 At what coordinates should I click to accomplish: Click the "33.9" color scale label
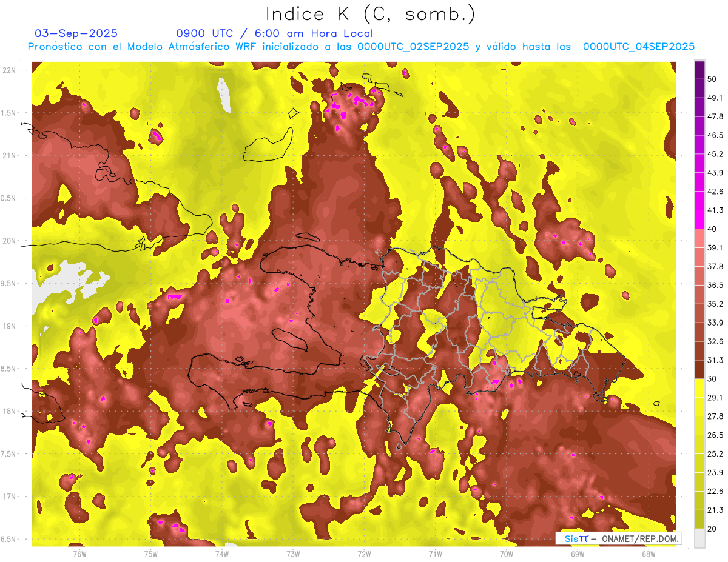(x=715, y=323)
